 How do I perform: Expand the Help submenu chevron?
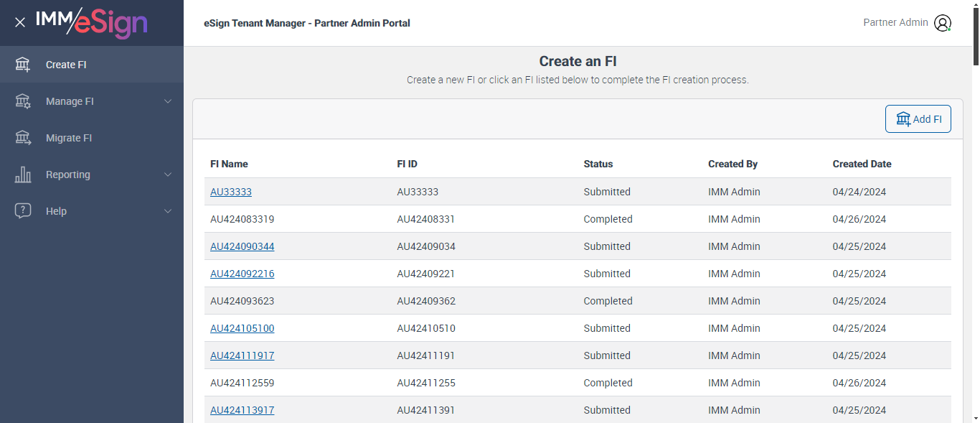(x=168, y=211)
